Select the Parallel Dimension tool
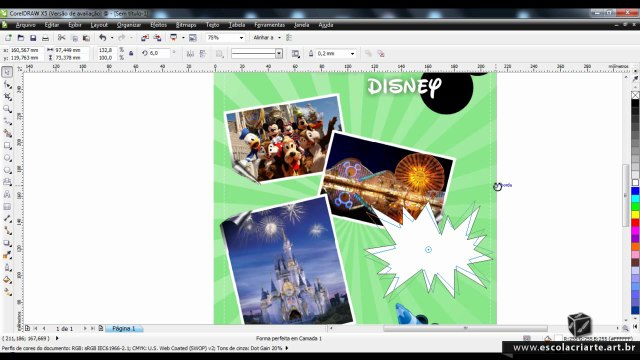 (x=7, y=219)
